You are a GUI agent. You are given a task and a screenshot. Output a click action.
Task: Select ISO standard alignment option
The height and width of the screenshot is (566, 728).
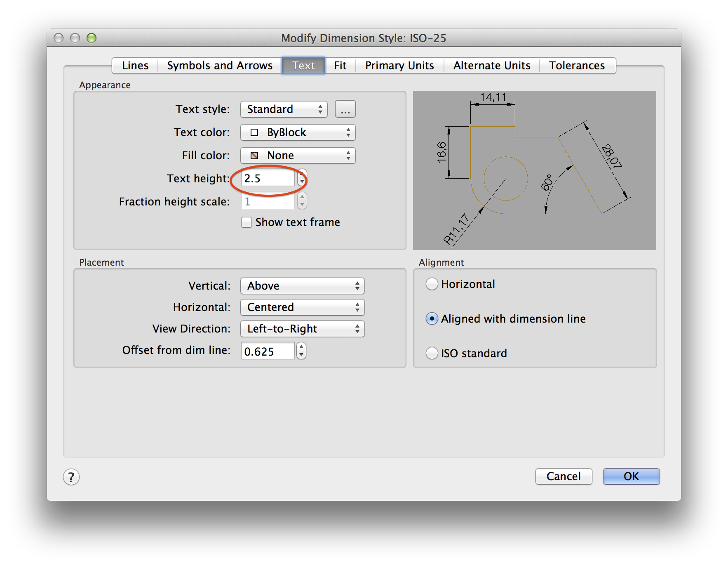coord(432,354)
